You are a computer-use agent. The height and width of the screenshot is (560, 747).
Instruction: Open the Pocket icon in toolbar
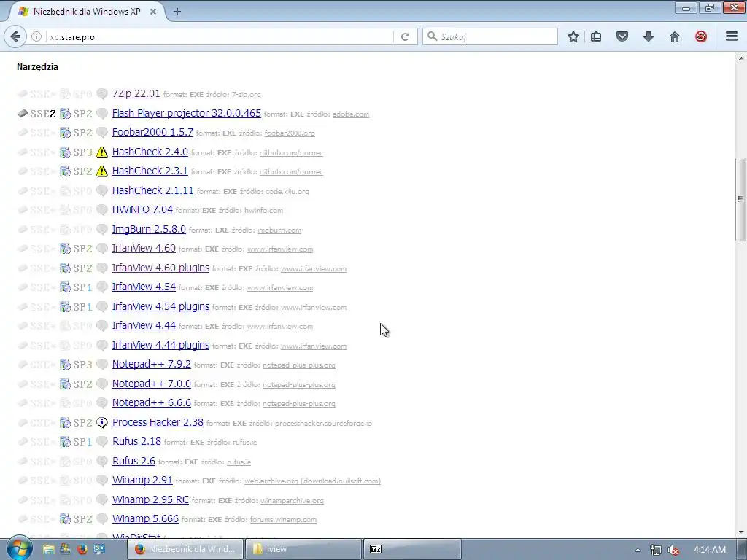pyautogui.click(x=622, y=36)
